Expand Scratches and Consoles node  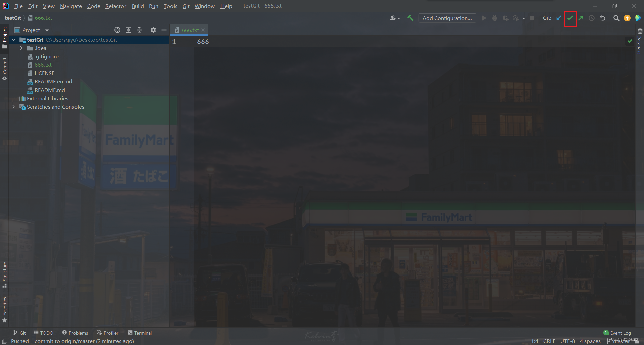click(x=13, y=107)
